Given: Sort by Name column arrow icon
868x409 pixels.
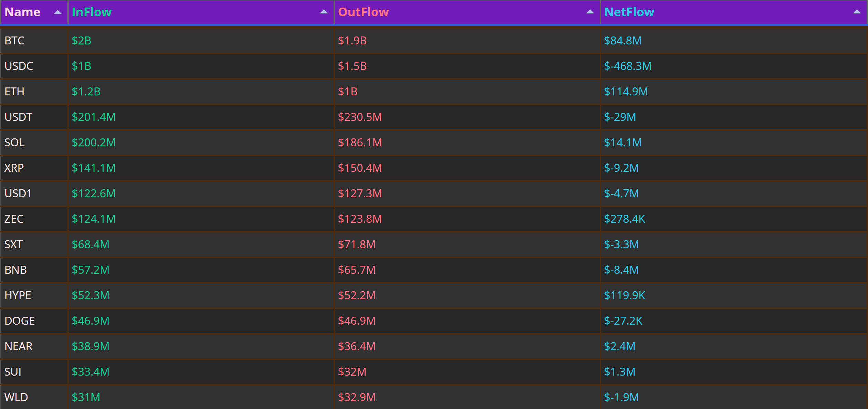Looking at the screenshot, I should (58, 12).
